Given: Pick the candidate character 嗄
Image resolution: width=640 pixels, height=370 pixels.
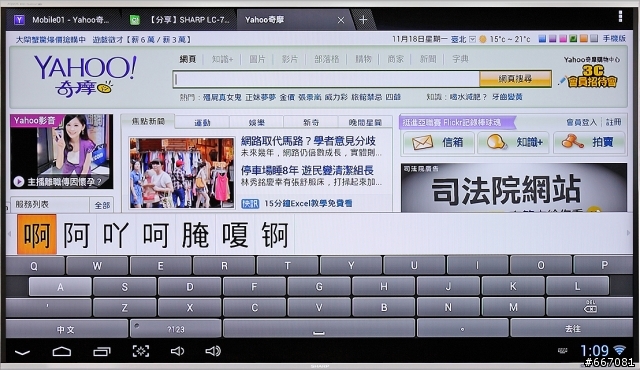Looking at the screenshot, I should (235, 235).
